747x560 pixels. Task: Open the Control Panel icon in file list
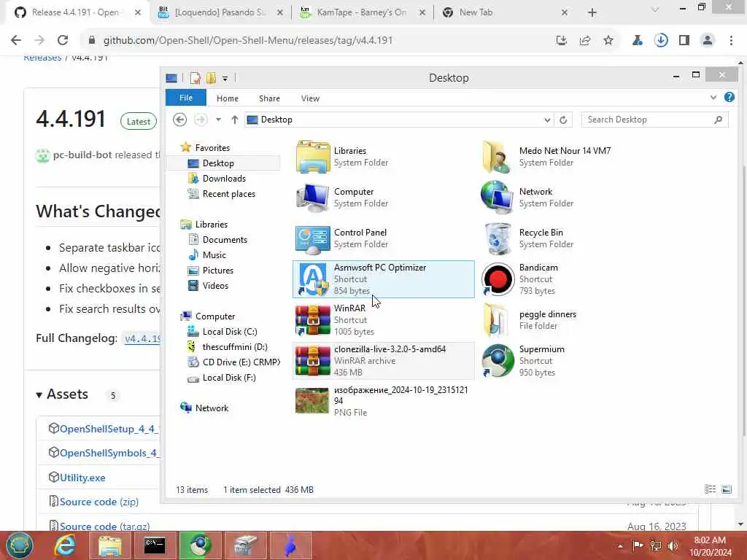[x=312, y=238]
